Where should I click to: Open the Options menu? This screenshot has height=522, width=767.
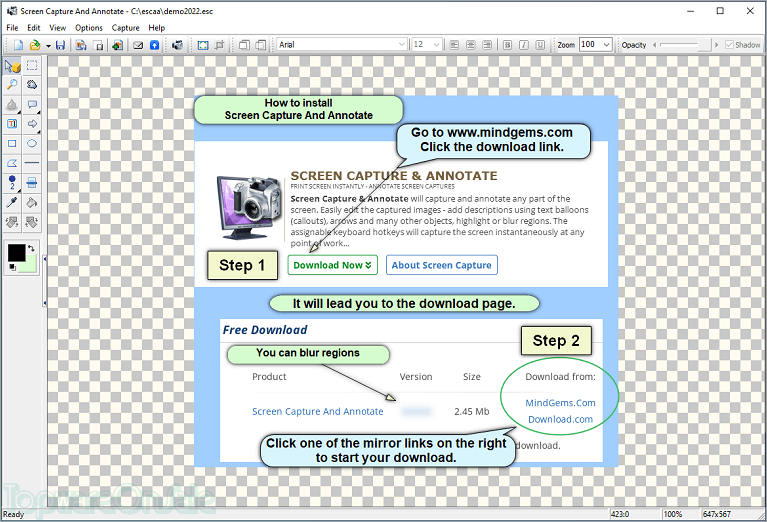tap(89, 28)
